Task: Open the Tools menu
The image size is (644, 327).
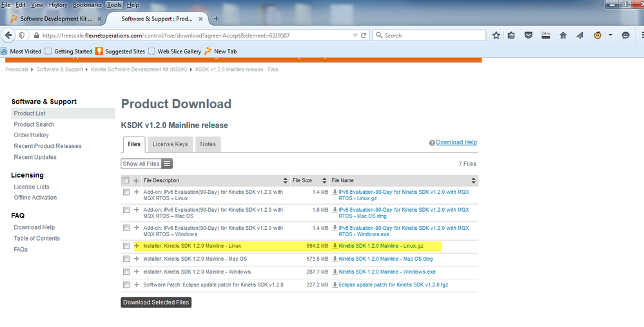Action: point(114,5)
